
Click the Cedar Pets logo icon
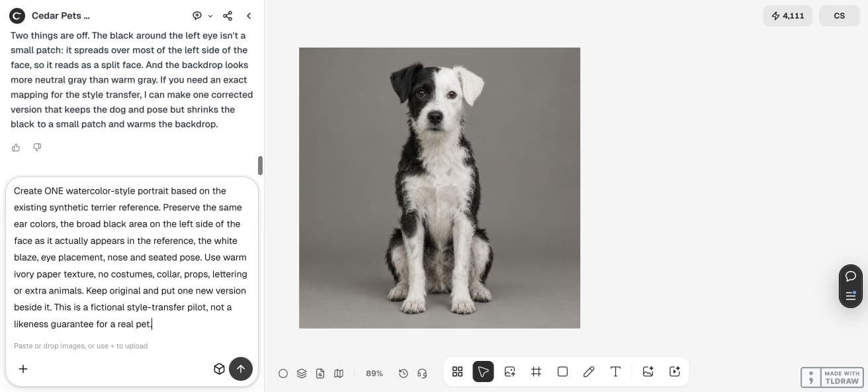(17, 16)
